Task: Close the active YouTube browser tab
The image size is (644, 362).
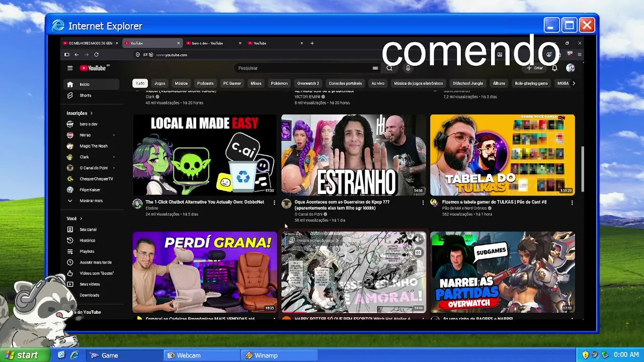Action: coord(179,43)
